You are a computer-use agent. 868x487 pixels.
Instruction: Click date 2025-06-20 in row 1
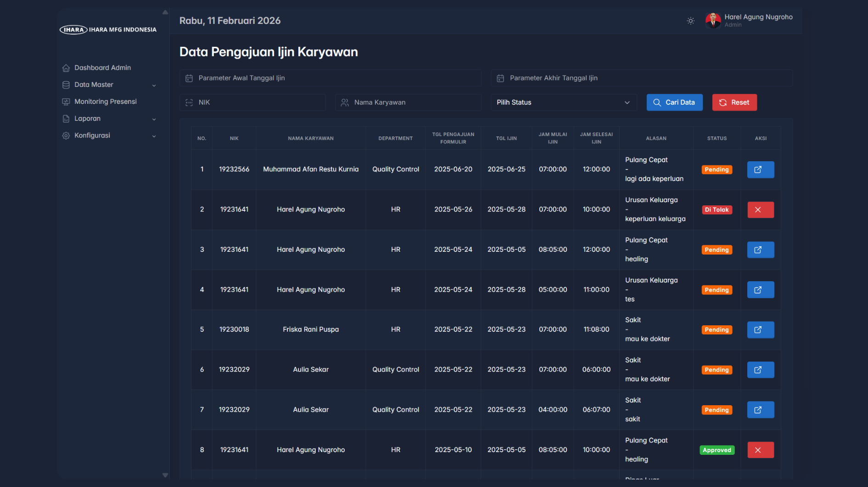[x=453, y=170]
